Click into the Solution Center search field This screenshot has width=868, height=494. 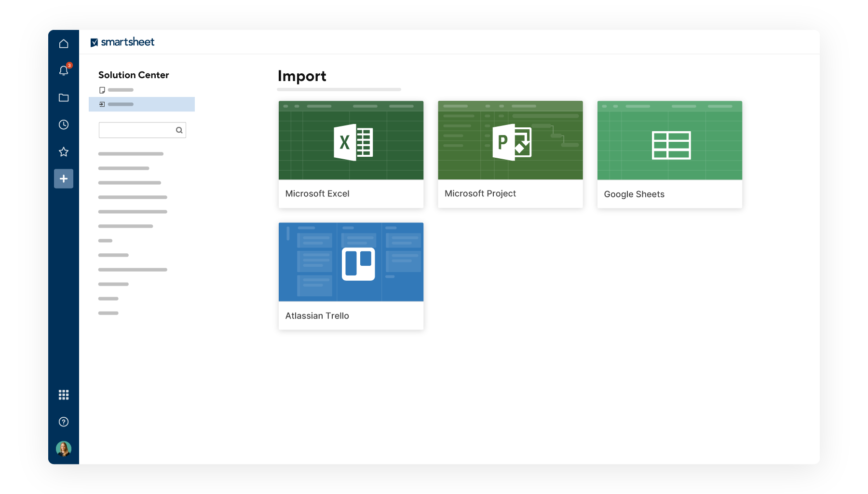136,130
